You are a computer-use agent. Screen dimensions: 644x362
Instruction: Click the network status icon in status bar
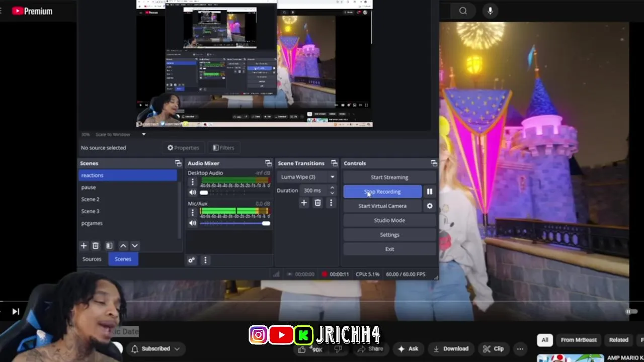tap(276, 274)
